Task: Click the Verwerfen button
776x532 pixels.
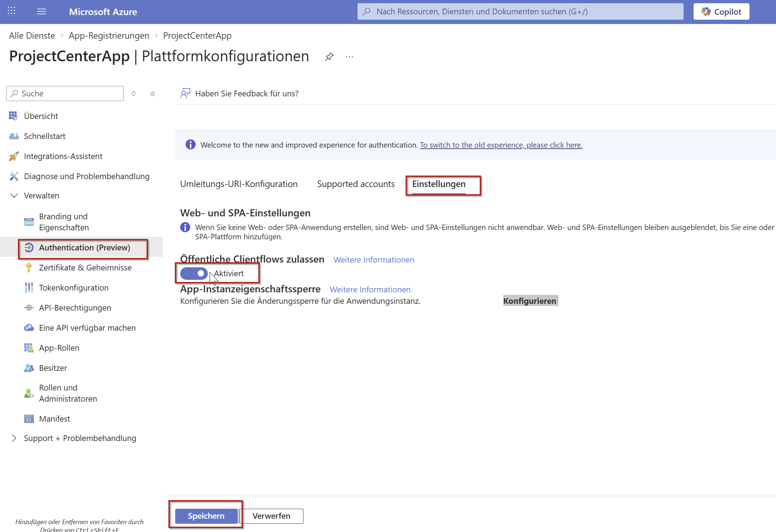Action: 272,516
